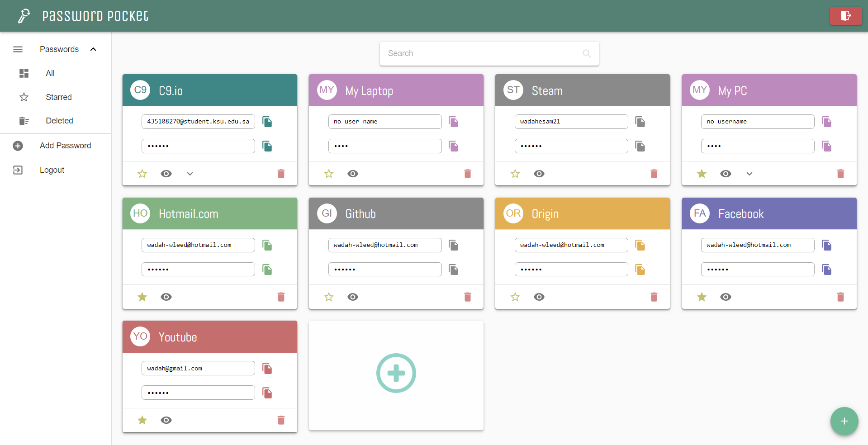Copy the My PC username

click(x=827, y=122)
